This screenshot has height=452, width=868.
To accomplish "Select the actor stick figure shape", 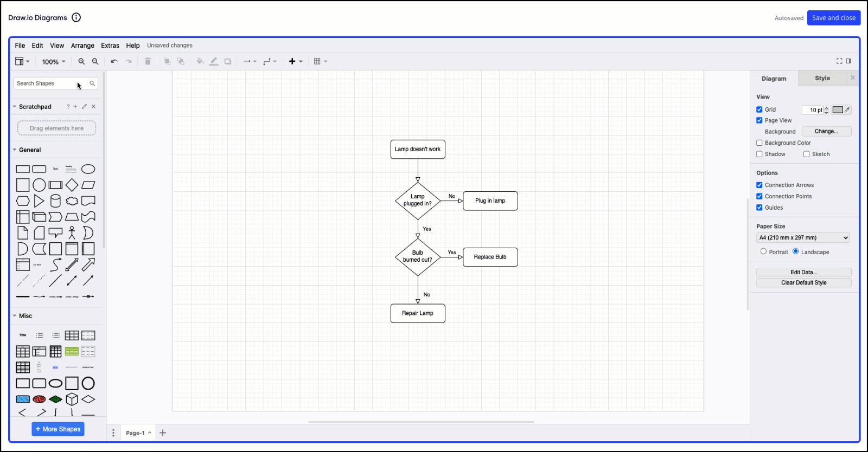I will [72, 233].
